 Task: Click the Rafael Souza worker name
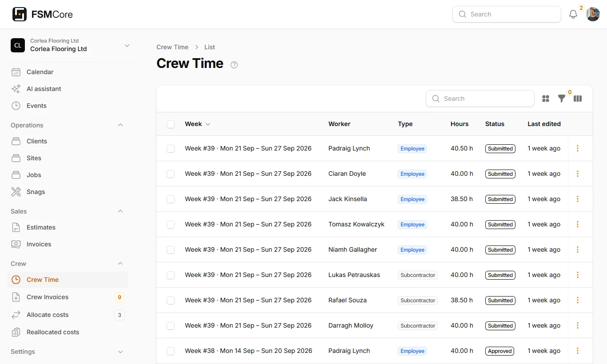[x=347, y=300]
